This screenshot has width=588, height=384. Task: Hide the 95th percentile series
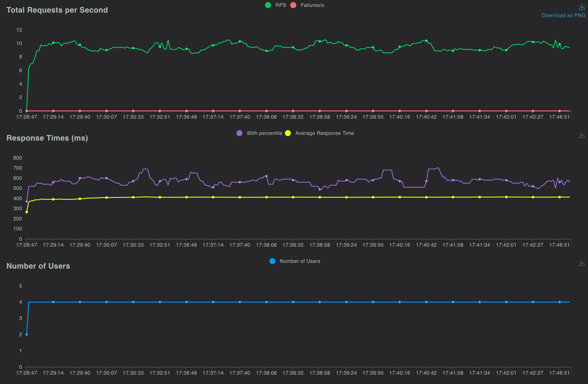pyautogui.click(x=264, y=133)
